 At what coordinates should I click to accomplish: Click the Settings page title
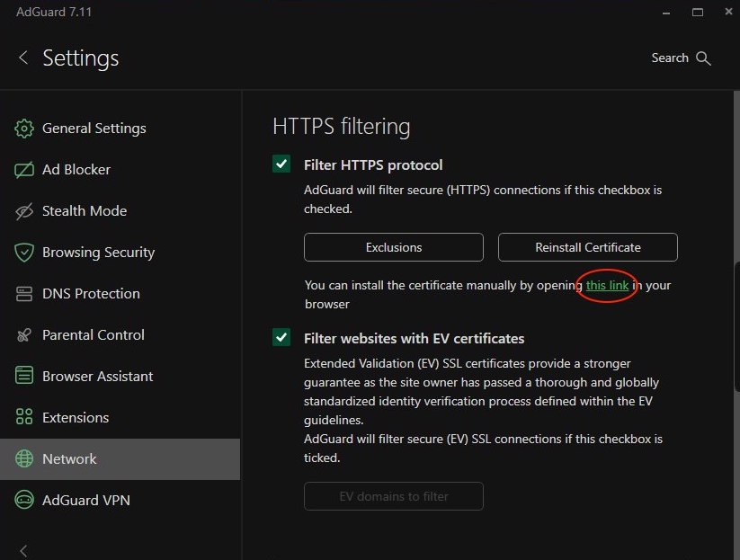pos(81,58)
